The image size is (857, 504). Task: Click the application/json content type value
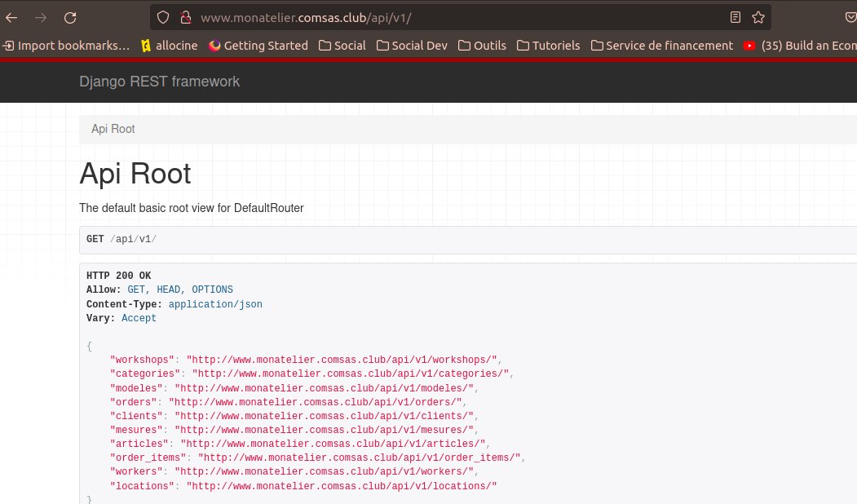point(215,304)
